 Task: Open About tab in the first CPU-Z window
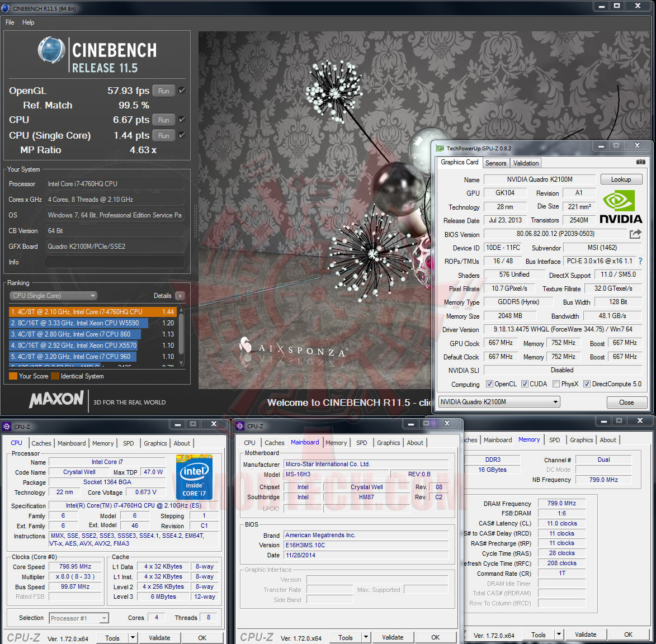182,443
